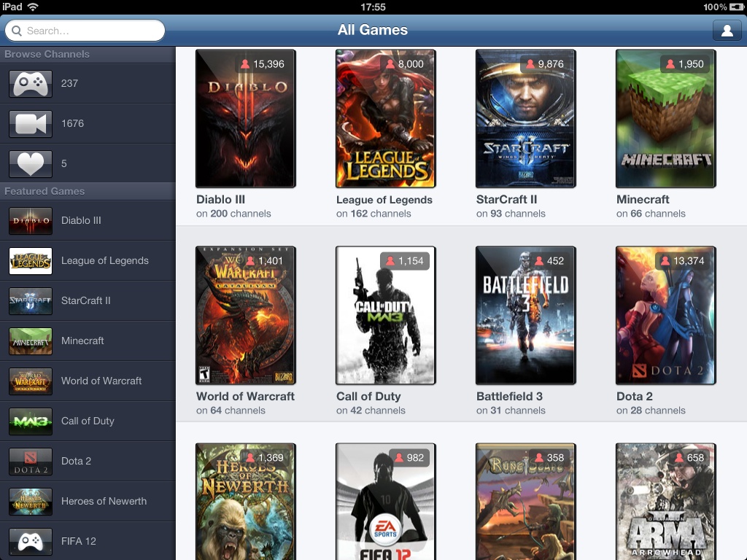Click the Minecraft title under its cover

[643, 200]
